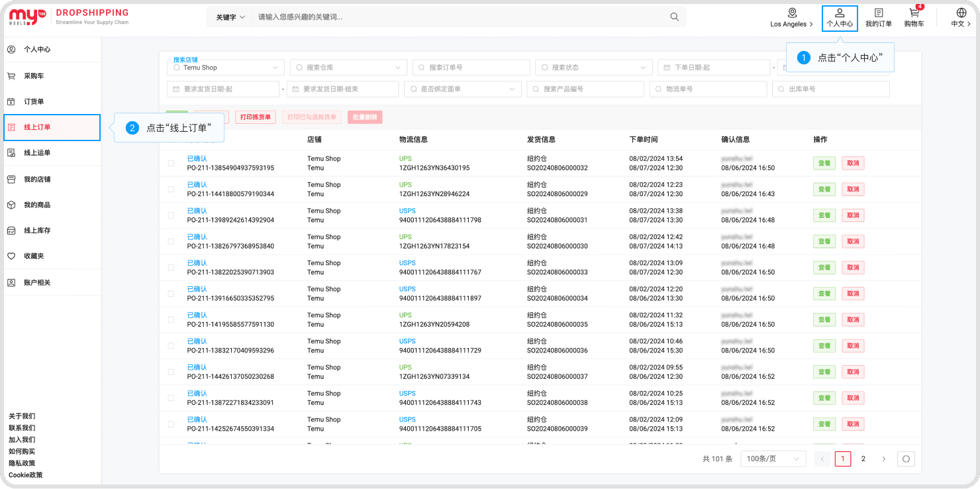The height and width of the screenshot is (489, 980).
Task: Open the 加入我们 footer link
Action: (x=22, y=440)
